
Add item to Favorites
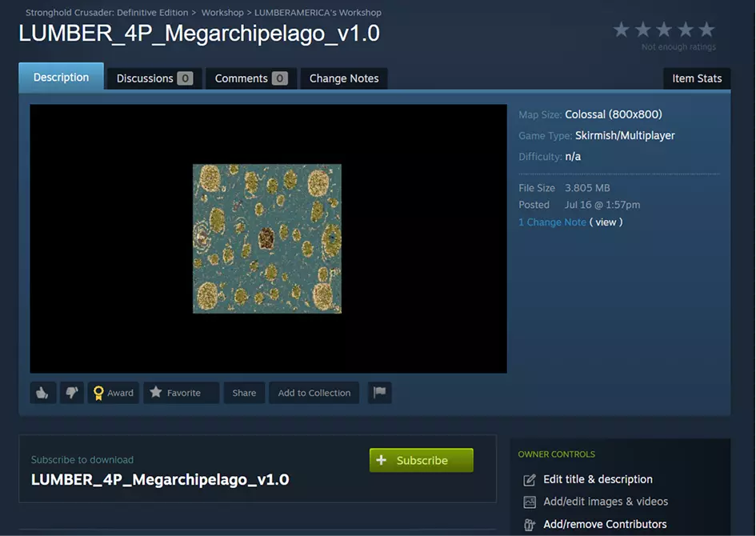[182, 393]
